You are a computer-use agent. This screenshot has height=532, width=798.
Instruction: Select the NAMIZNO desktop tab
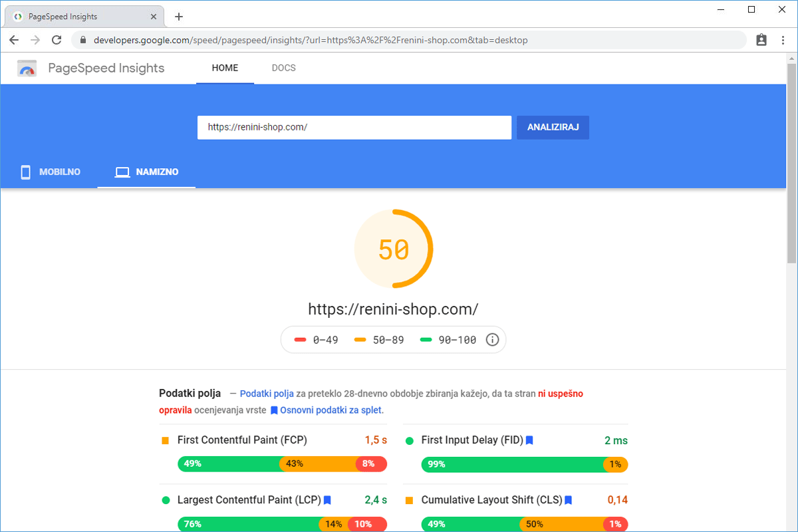click(147, 172)
